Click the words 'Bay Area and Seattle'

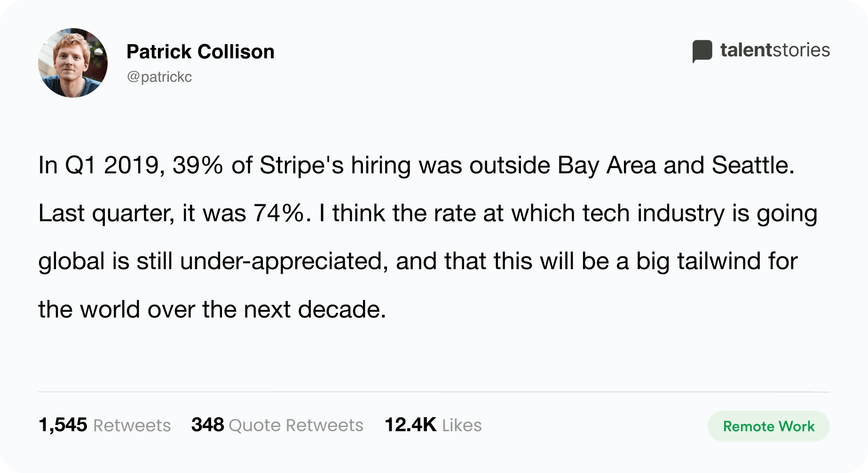coord(676,166)
